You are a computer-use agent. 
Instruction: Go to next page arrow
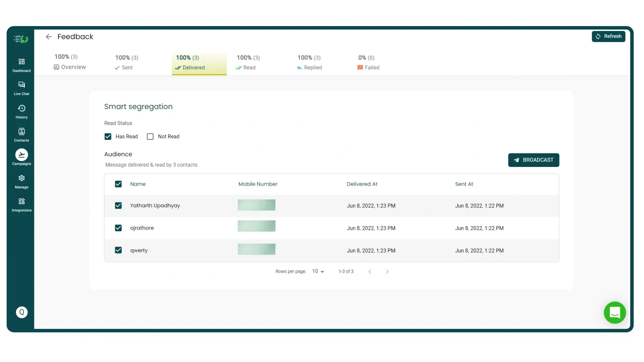coord(387,272)
